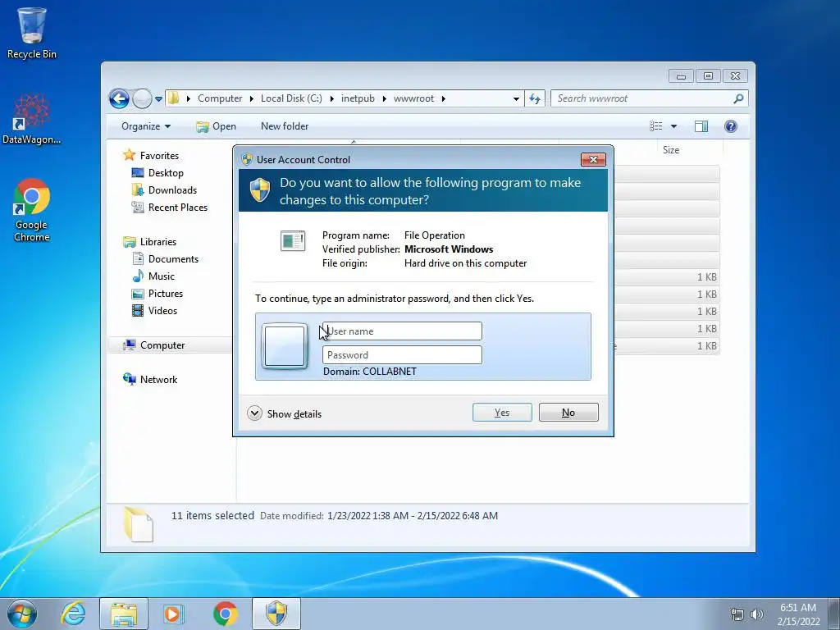Click the UAC shield taskbar icon
Image resolution: width=840 pixels, height=630 pixels.
276,614
